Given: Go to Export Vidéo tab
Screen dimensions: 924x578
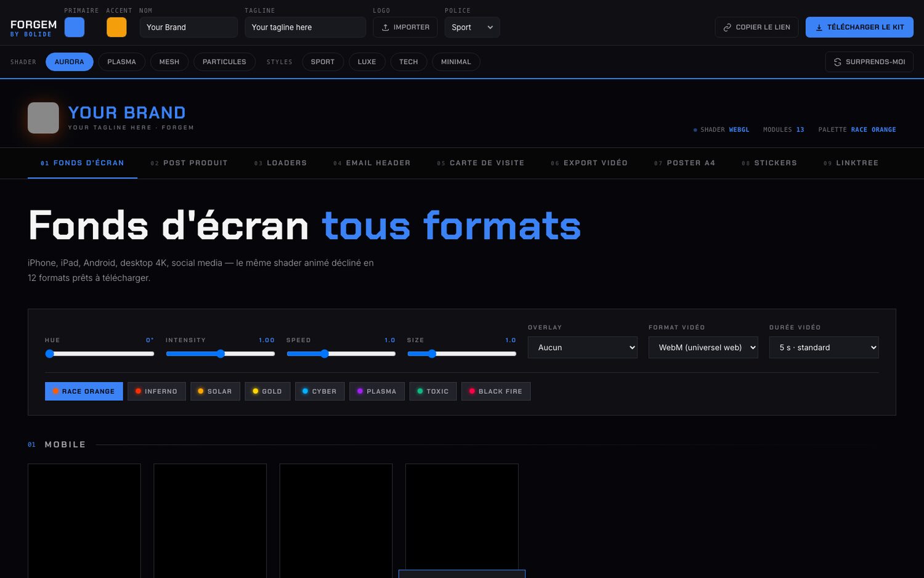Looking at the screenshot, I should pos(589,163).
